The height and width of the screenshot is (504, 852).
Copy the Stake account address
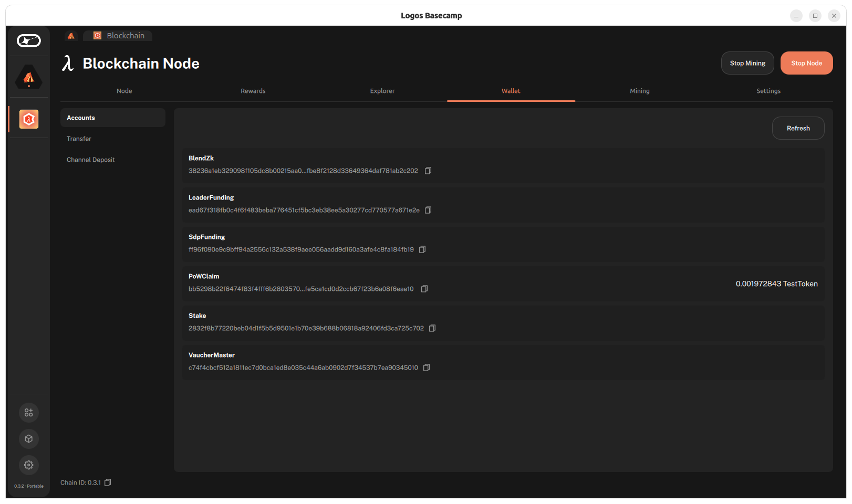(x=432, y=328)
